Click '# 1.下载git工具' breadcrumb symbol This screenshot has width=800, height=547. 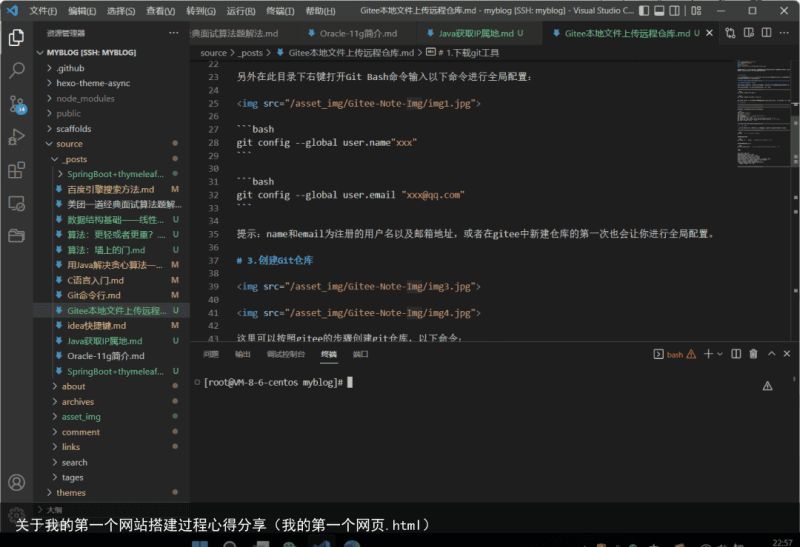pos(463,53)
